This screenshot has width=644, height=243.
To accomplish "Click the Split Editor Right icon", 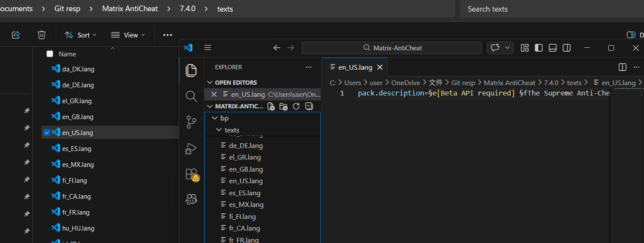I will pos(622,67).
